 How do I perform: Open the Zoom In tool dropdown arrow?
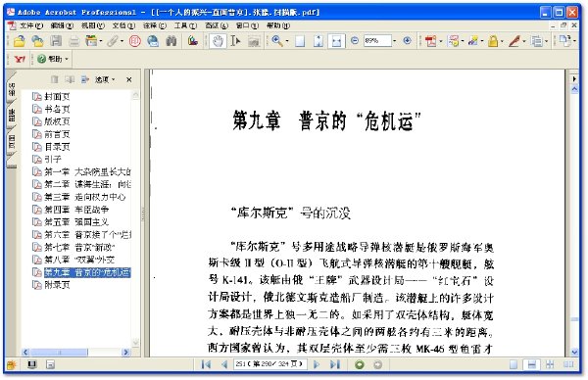[286, 41]
